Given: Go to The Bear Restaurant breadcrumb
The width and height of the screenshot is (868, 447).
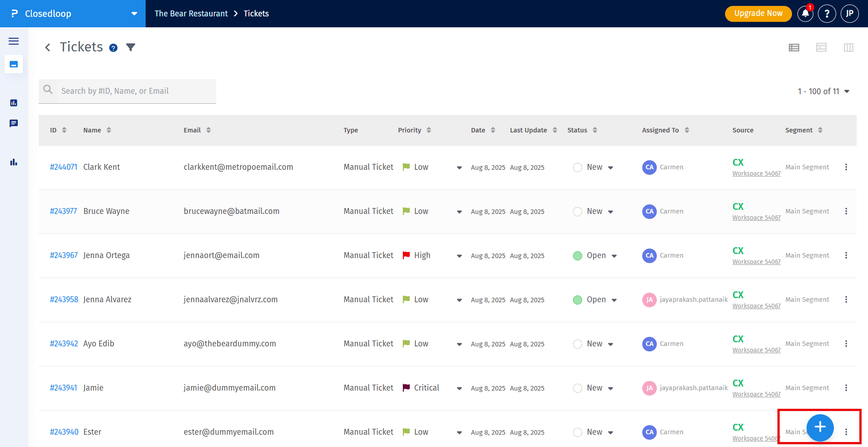Looking at the screenshot, I should click(x=191, y=14).
